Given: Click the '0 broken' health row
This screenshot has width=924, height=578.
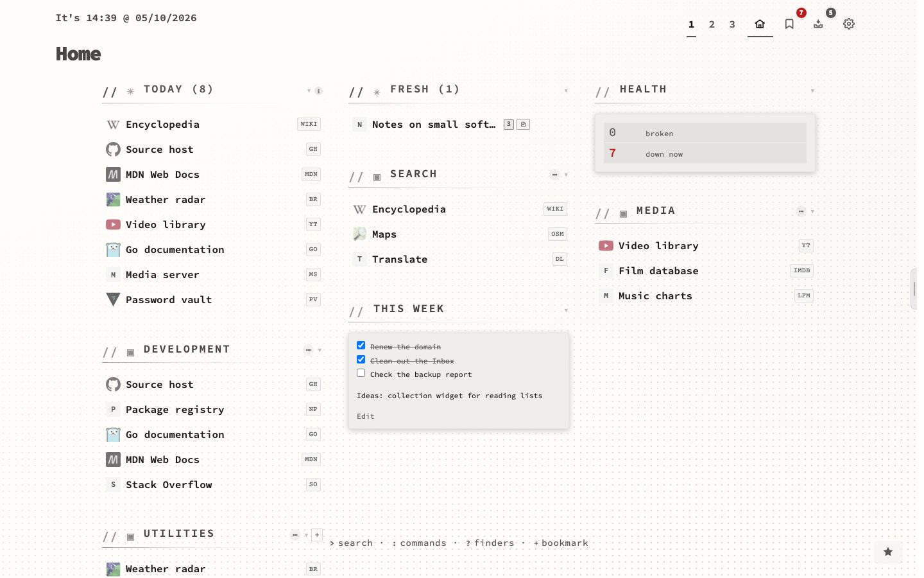Looking at the screenshot, I should pyautogui.click(x=705, y=133).
